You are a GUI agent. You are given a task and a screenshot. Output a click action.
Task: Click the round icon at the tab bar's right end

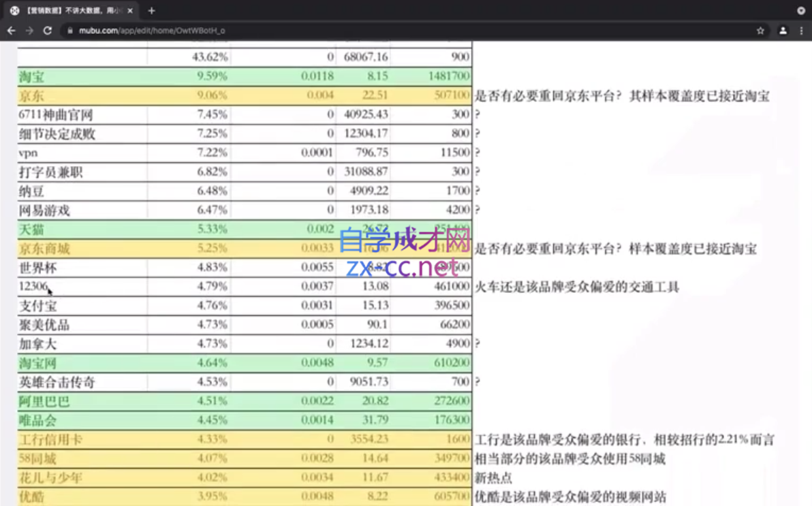pyautogui.click(x=801, y=10)
